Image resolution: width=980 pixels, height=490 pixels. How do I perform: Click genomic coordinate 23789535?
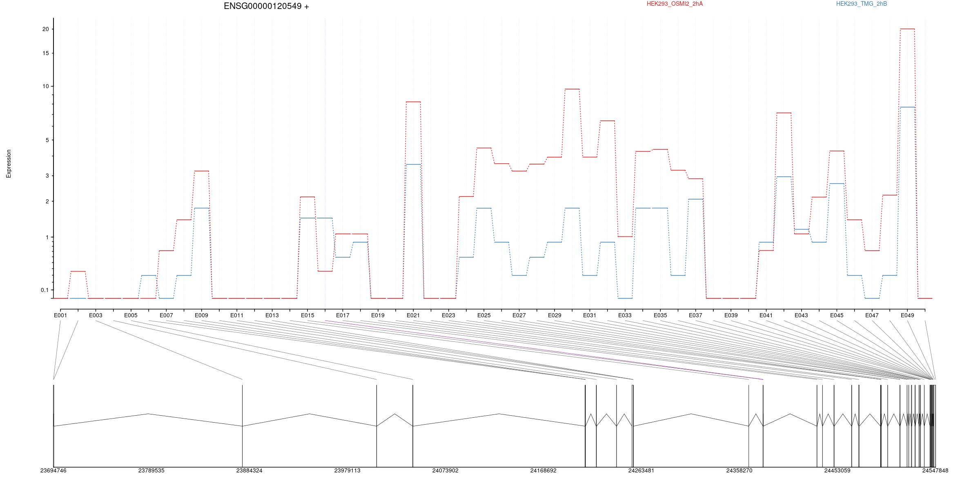pyautogui.click(x=151, y=470)
